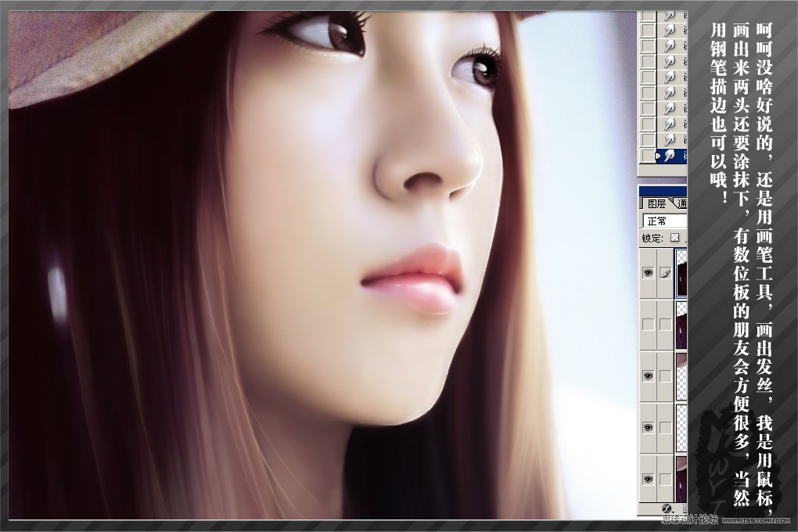Set history brush source on the highlighted state

pyautogui.click(x=648, y=156)
